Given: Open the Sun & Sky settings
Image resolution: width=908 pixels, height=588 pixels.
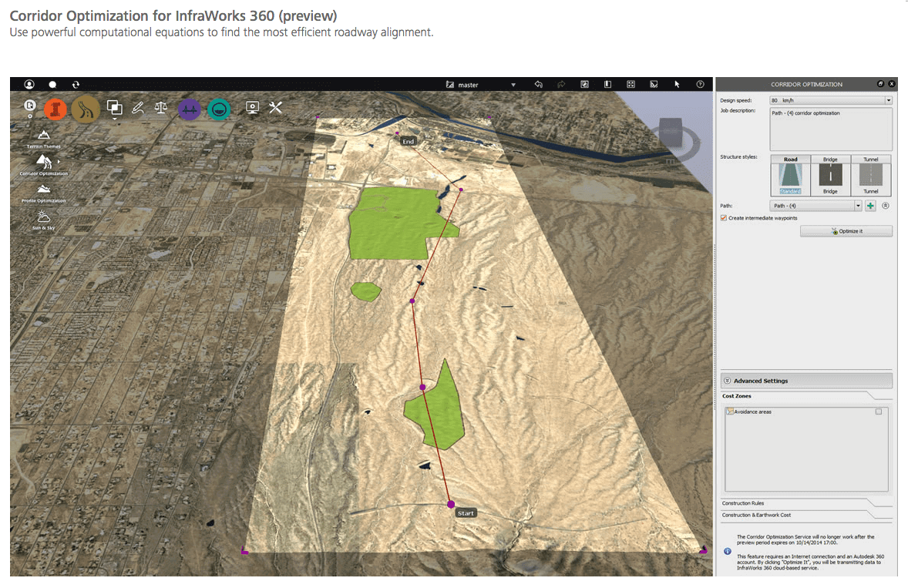Looking at the screenshot, I should (x=42, y=218).
